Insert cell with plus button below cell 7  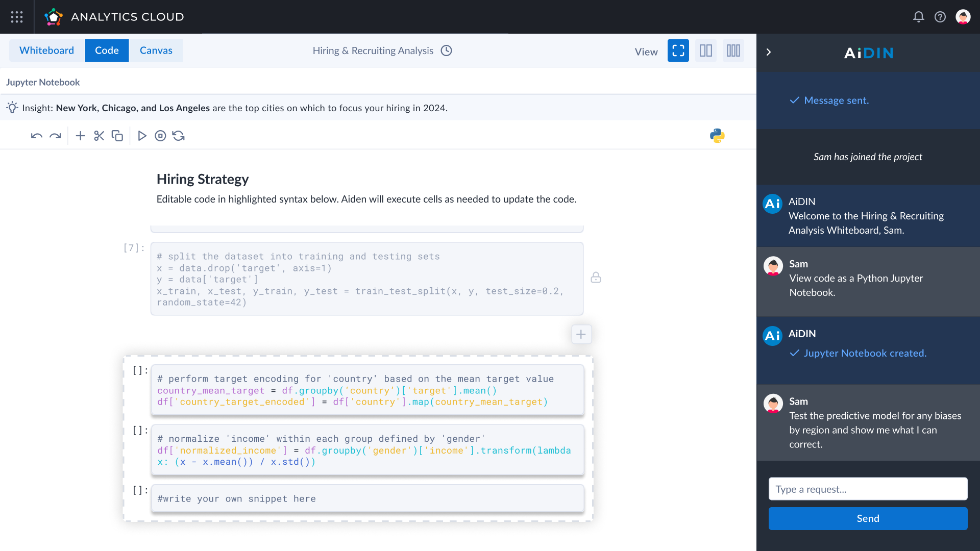pos(581,335)
